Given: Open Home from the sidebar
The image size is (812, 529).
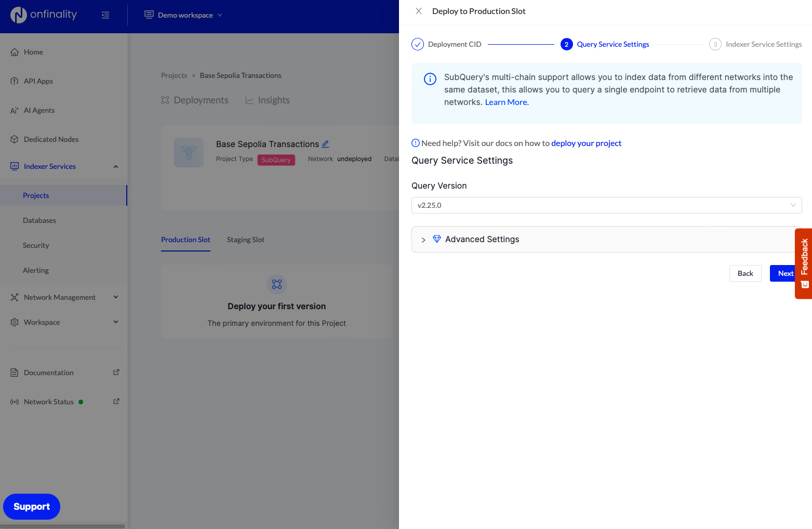Looking at the screenshot, I should pos(33,52).
